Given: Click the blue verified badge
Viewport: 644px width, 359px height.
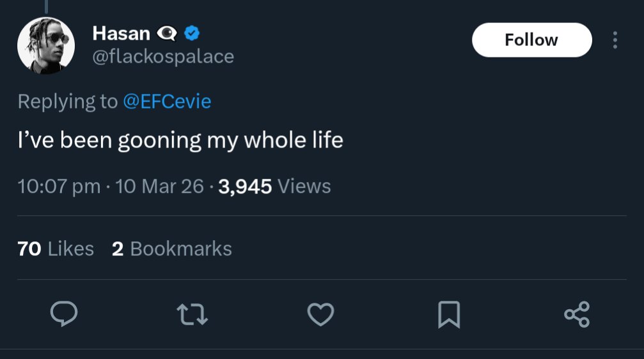Looking at the screenshot, I should (x=191, y=33).
